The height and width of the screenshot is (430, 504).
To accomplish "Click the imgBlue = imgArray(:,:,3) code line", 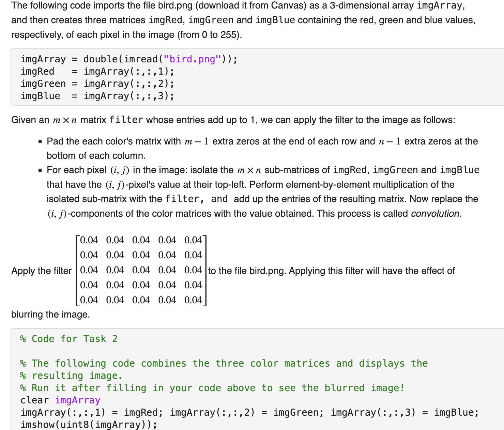I will coord(97,96).
